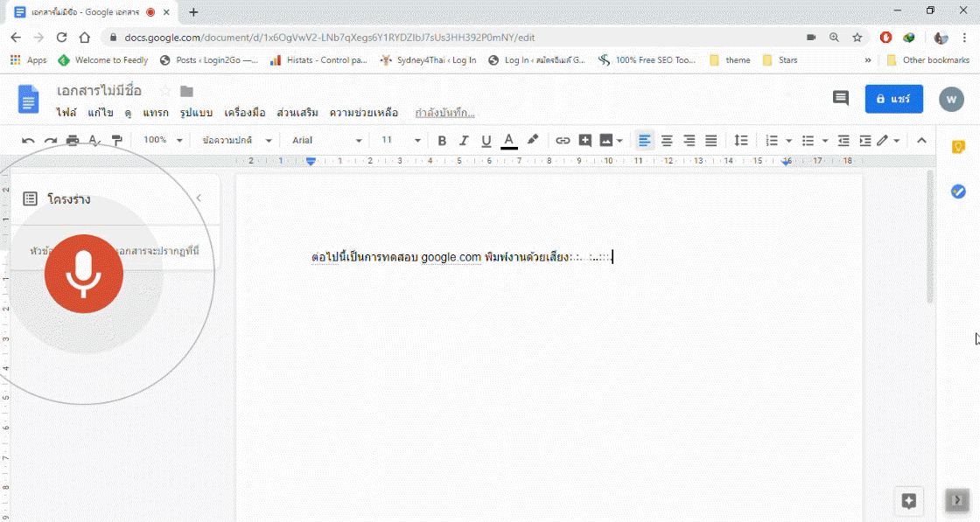Click the print icon in toolbar
Screen dimensions: 980x522
pyautogui.click(x=73, y=141)
